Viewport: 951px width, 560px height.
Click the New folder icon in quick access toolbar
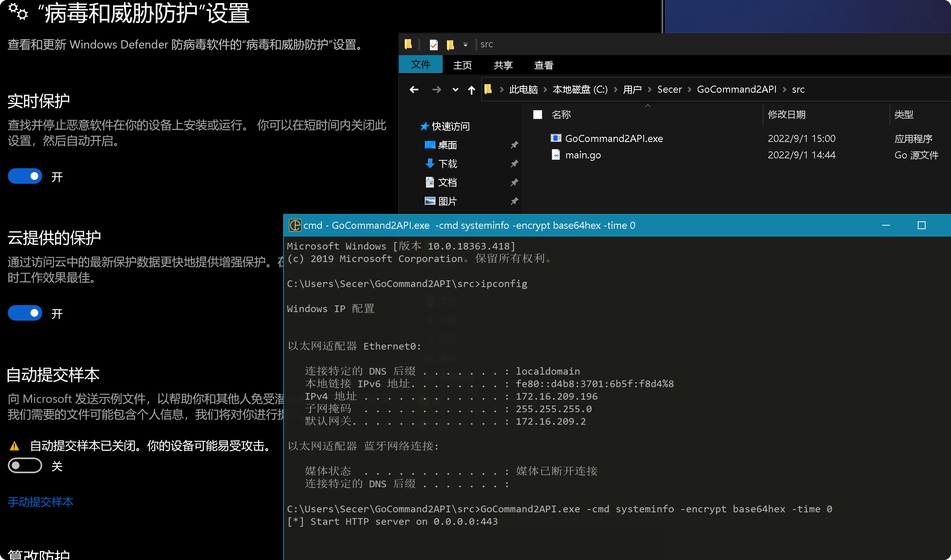(x=450, y=45)
